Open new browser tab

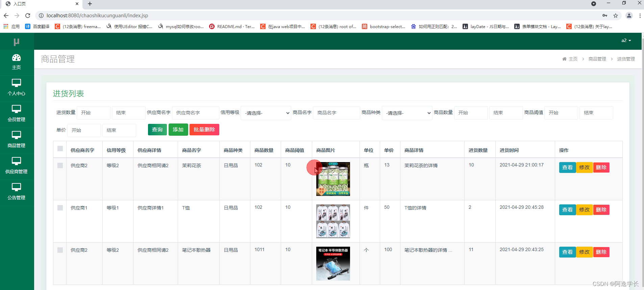(90, 4)
